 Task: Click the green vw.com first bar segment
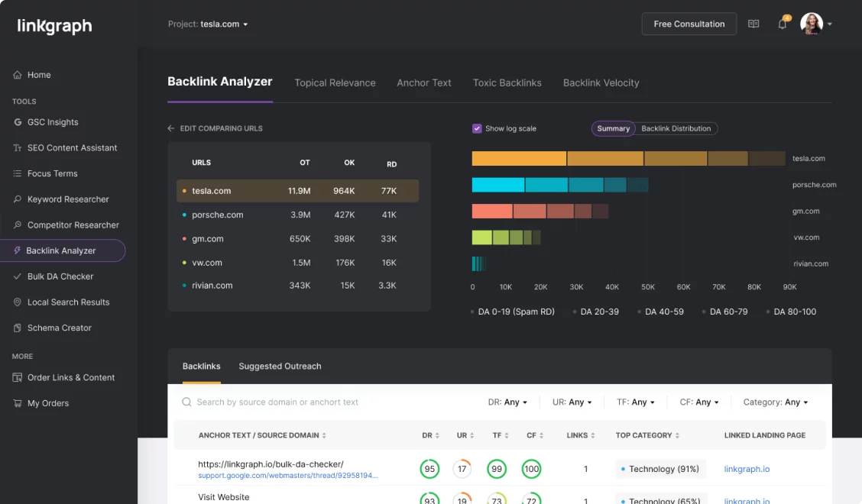481,237
